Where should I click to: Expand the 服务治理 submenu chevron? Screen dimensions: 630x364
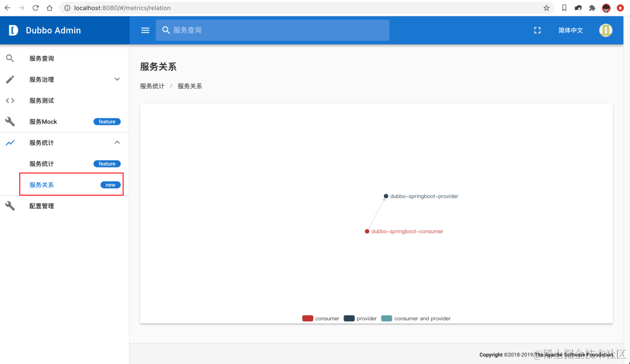point(117,79)
